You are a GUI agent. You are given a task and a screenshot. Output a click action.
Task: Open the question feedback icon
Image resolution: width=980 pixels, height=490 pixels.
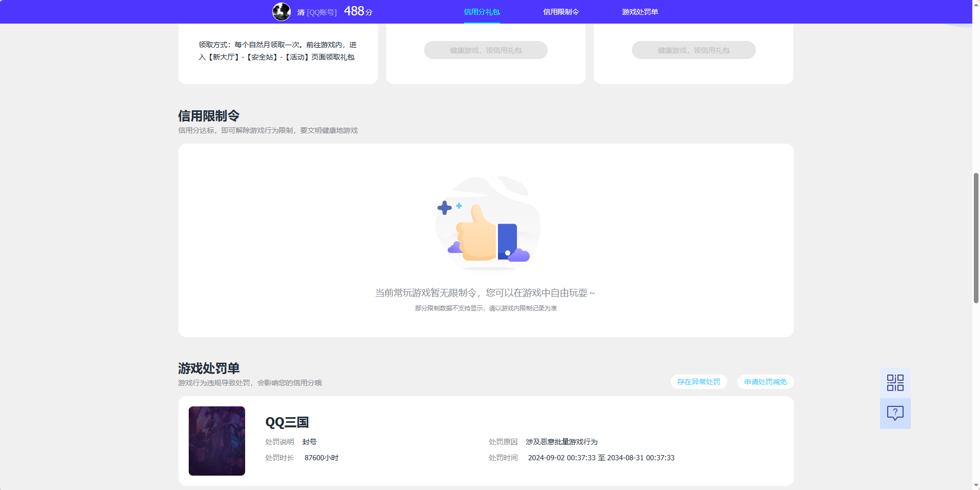[894, 414]
